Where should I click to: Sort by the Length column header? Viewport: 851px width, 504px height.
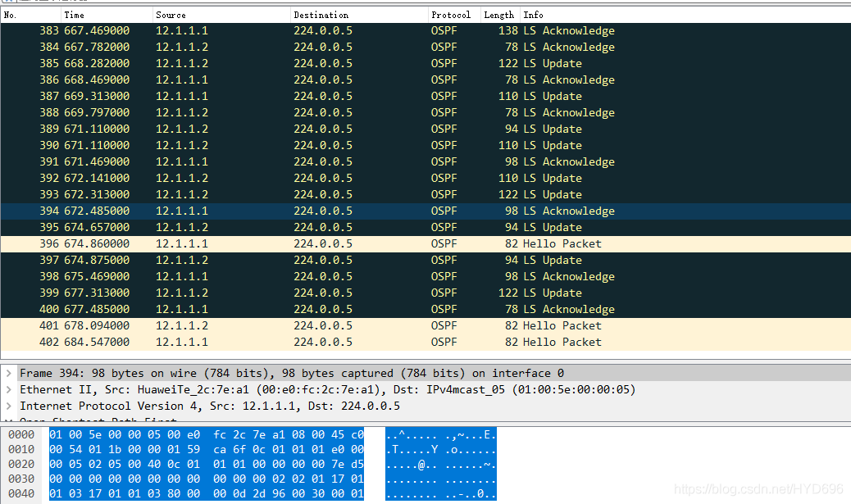pyautogui.click(x=500, y=16)
